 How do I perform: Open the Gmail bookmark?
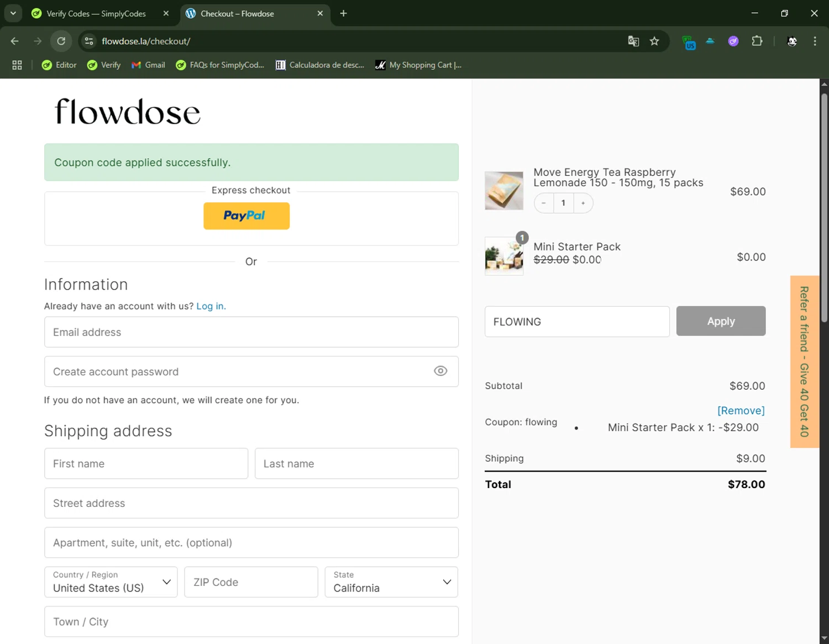click(x=149, y=65)
